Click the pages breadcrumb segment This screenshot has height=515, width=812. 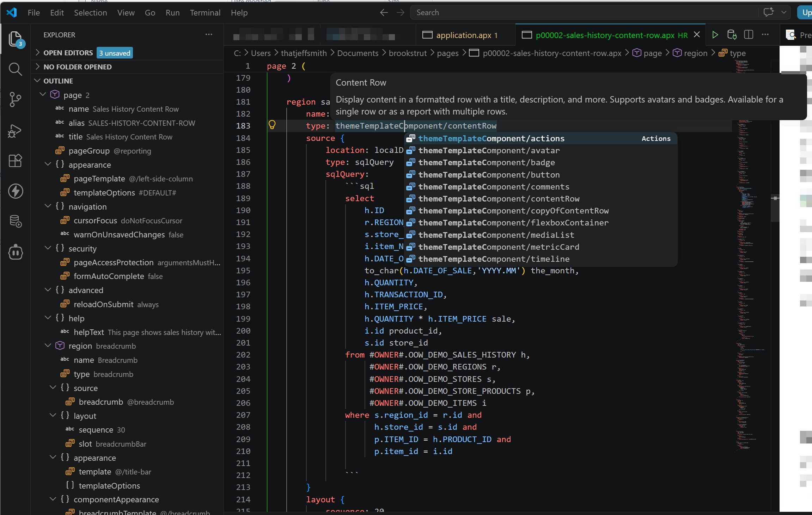448,53
